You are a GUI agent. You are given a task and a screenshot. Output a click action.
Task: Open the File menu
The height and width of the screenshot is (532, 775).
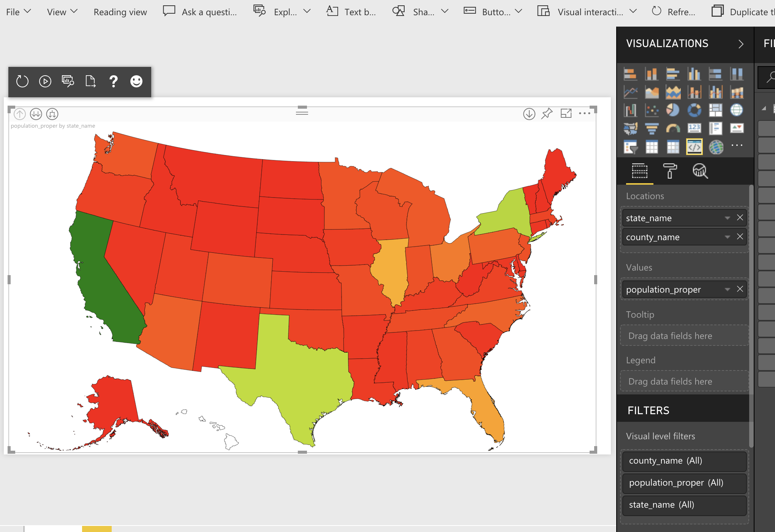(x=18, y=12)
